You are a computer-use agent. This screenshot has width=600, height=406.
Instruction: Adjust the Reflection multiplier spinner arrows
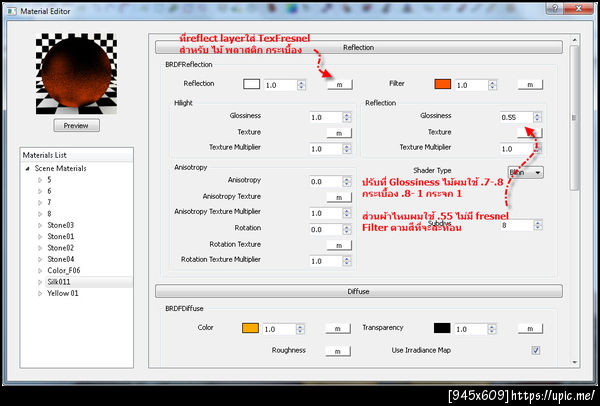pyautogui.click(x=301, y=85)
